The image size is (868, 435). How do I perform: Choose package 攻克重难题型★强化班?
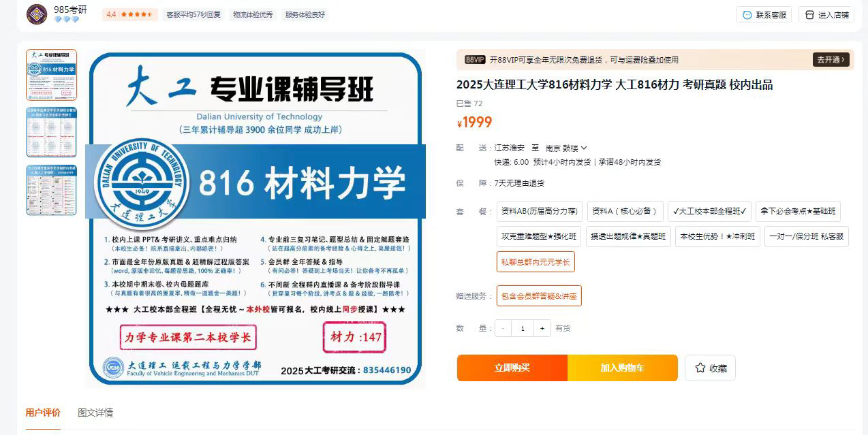point(539,236)
